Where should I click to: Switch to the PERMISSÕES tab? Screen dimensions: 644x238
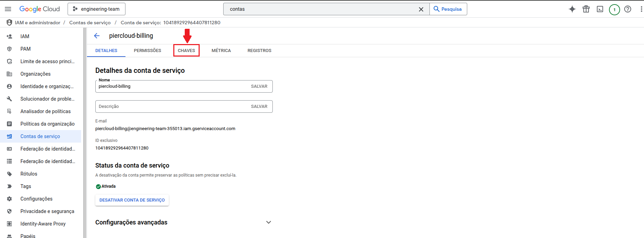(x=147, y=51)
